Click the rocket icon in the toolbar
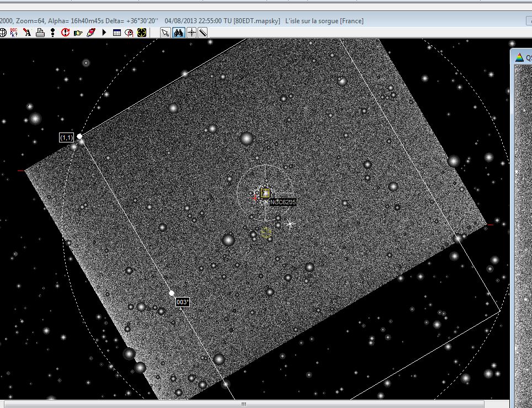Image resolution: width=532 pixels, height=408 pixels. coord(91,33)
